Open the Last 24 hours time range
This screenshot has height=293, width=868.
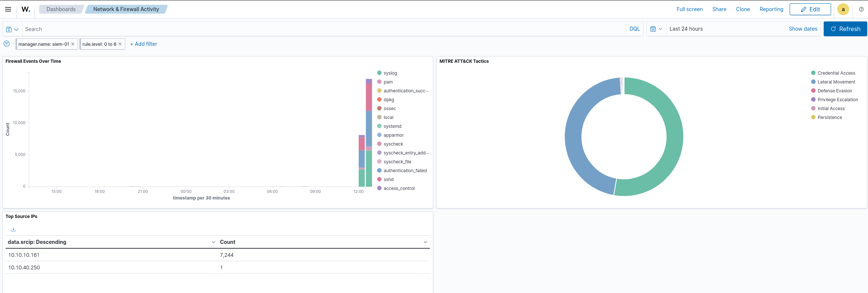tap(686, 29)
